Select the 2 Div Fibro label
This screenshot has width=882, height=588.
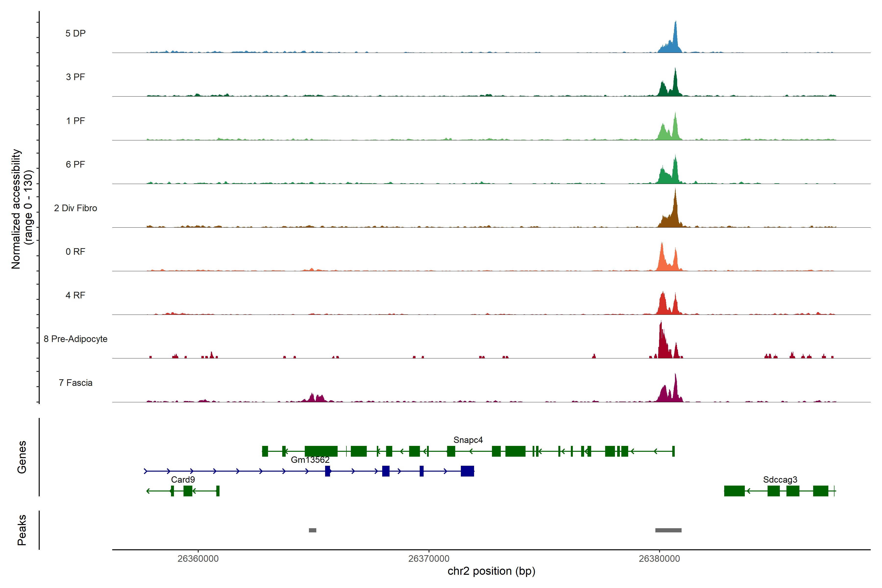(x=75, y=208)
